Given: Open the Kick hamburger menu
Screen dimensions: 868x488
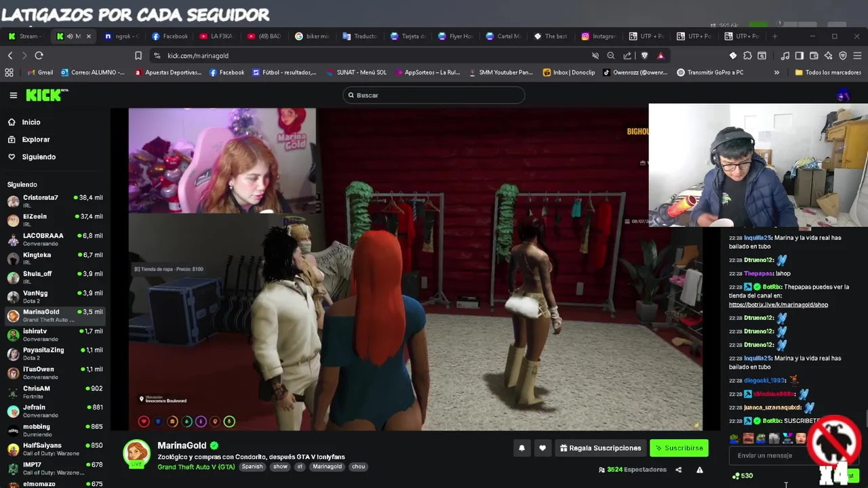Looking at the screenshot, I should pyautogui.click(x=13, y=96).
